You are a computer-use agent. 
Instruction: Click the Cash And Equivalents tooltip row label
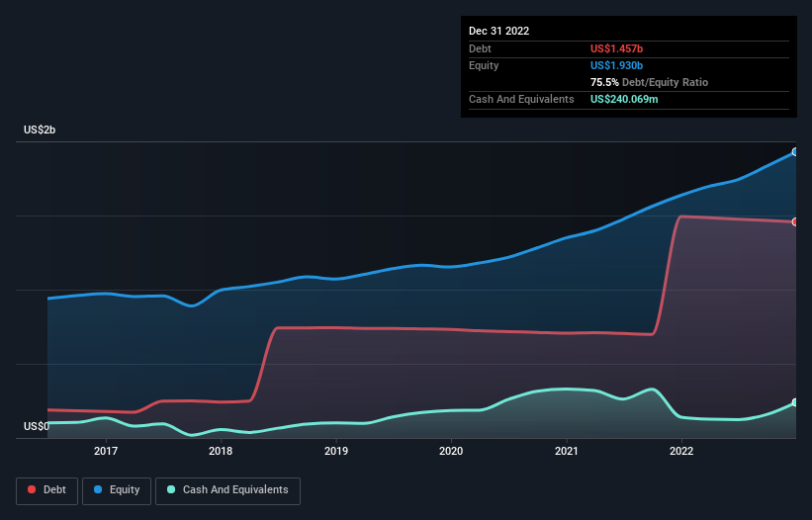[521, 99]
